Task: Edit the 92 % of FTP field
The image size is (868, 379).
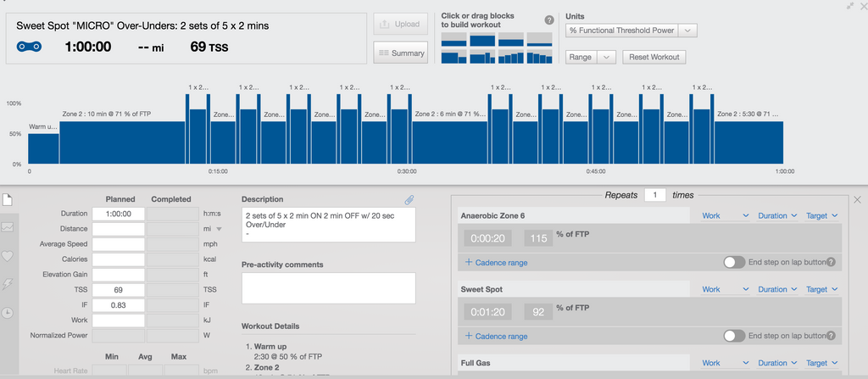Action: 538,312
